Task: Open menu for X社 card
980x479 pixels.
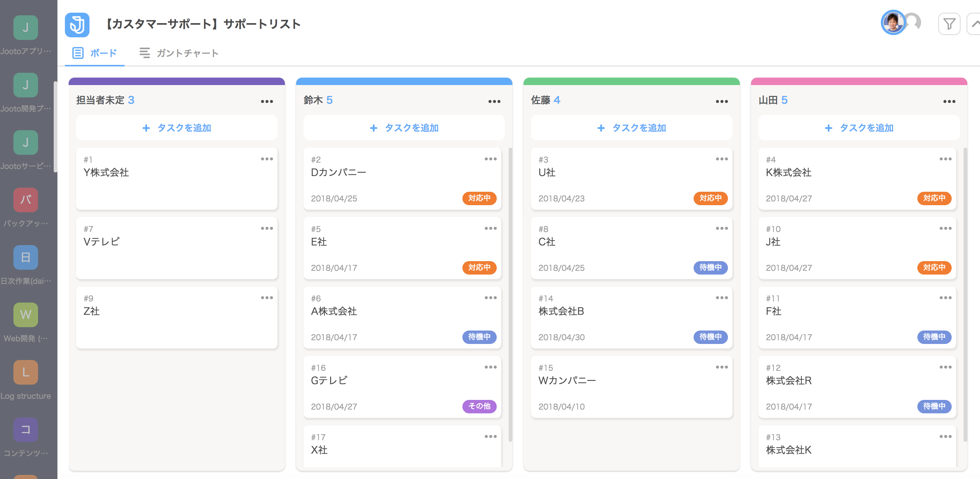Action: coord(491,436)
